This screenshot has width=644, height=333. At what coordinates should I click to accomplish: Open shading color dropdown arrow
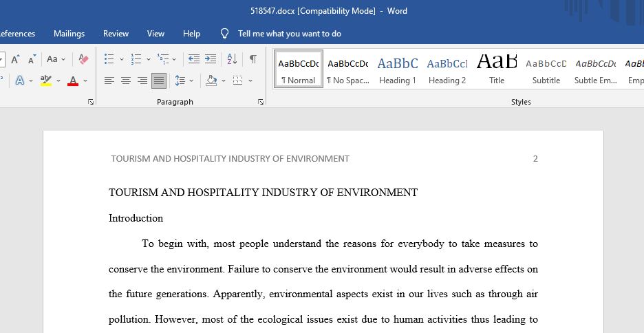tap(224, 81)
